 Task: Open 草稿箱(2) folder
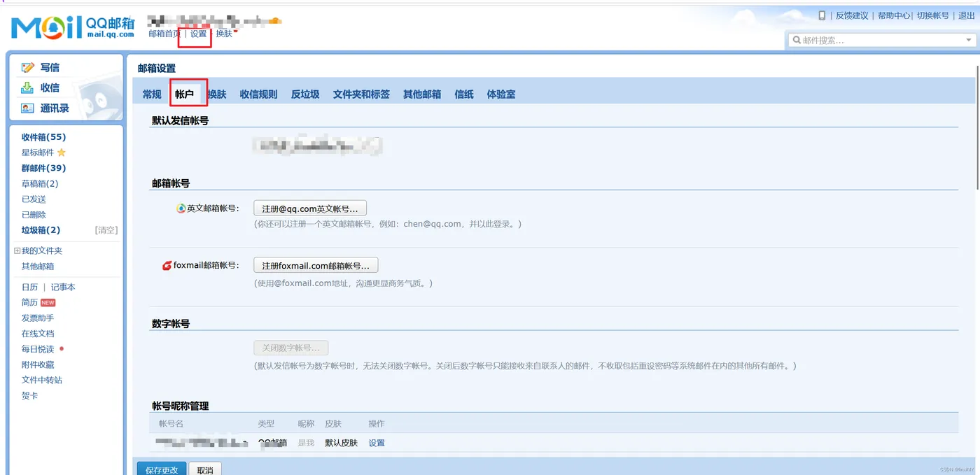[40, 183]
